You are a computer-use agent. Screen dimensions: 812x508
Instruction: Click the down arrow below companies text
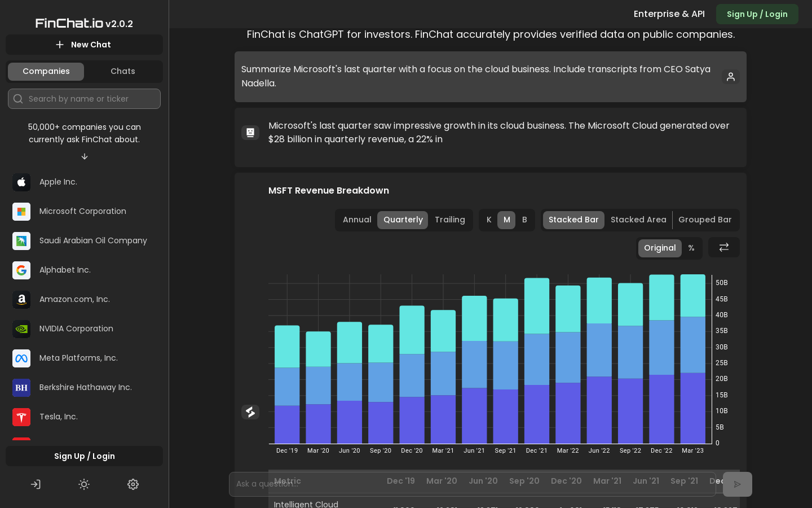tap(85, 157)
